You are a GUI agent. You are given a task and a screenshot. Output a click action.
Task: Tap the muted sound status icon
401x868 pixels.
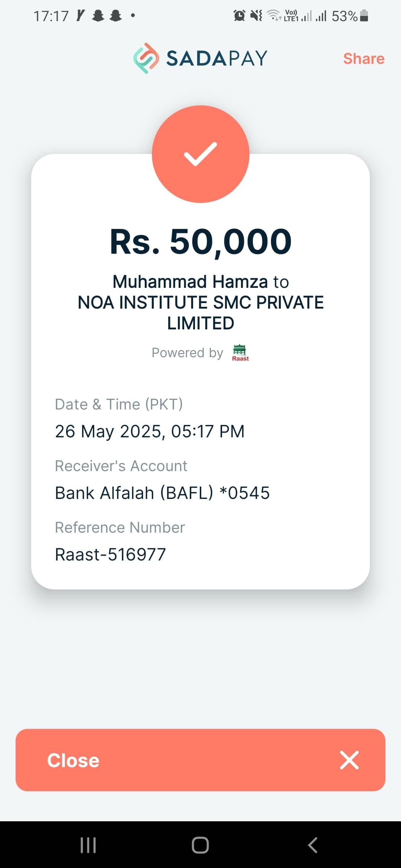point(256,16)
